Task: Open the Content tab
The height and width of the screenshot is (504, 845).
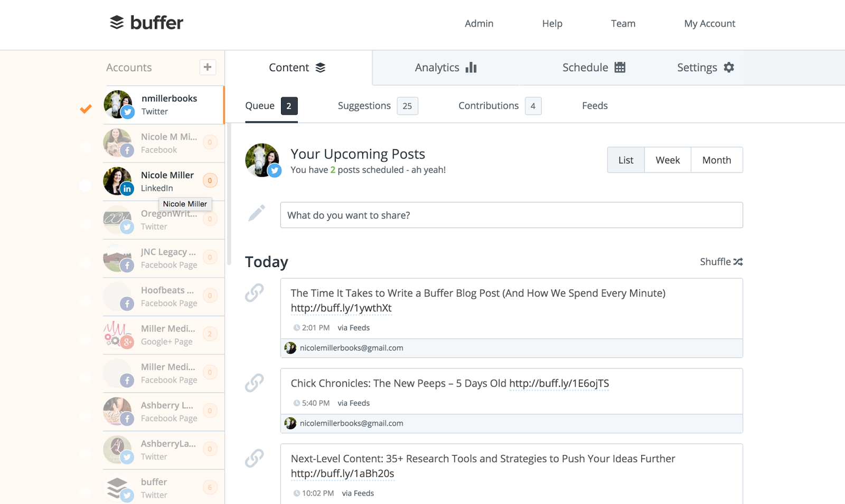Action: click(298, 68)
